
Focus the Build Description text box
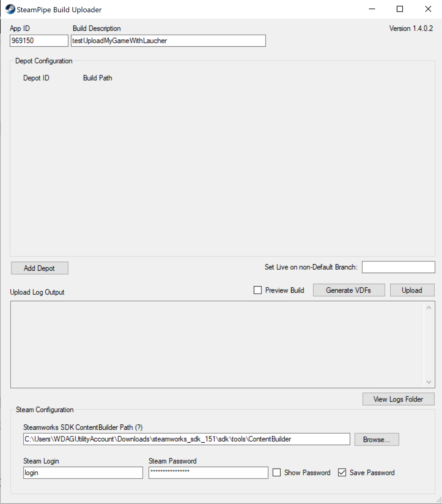point(168,41)
